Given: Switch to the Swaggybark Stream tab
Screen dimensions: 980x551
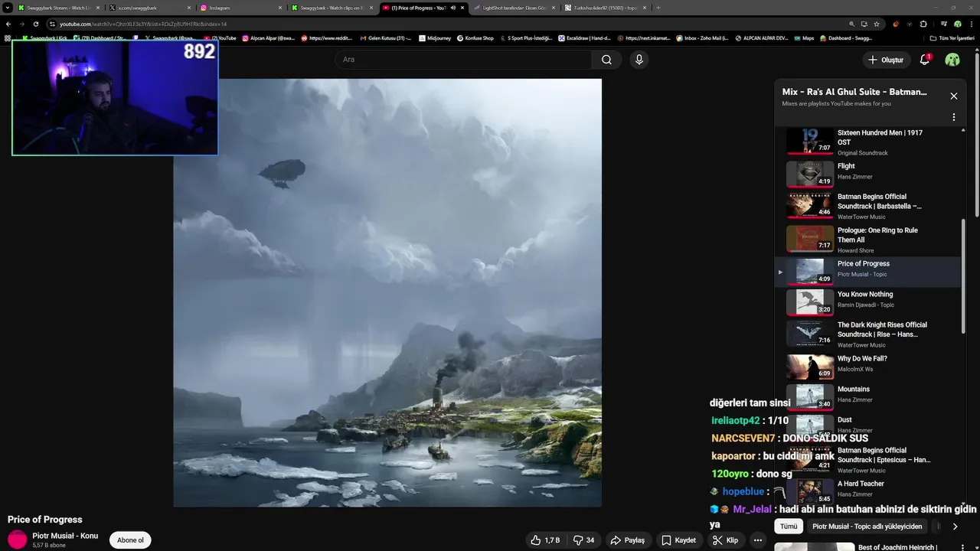Looking at the screenshot, I should tap(58, 8).
